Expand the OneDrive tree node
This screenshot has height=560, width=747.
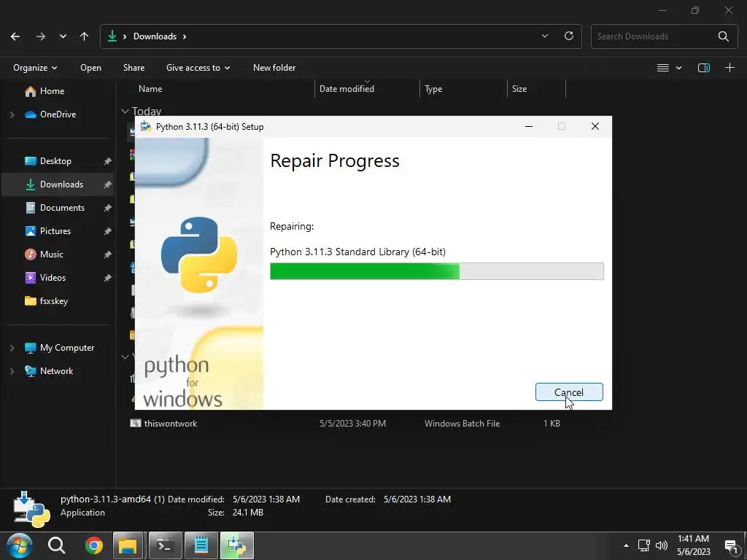point(12,114)
